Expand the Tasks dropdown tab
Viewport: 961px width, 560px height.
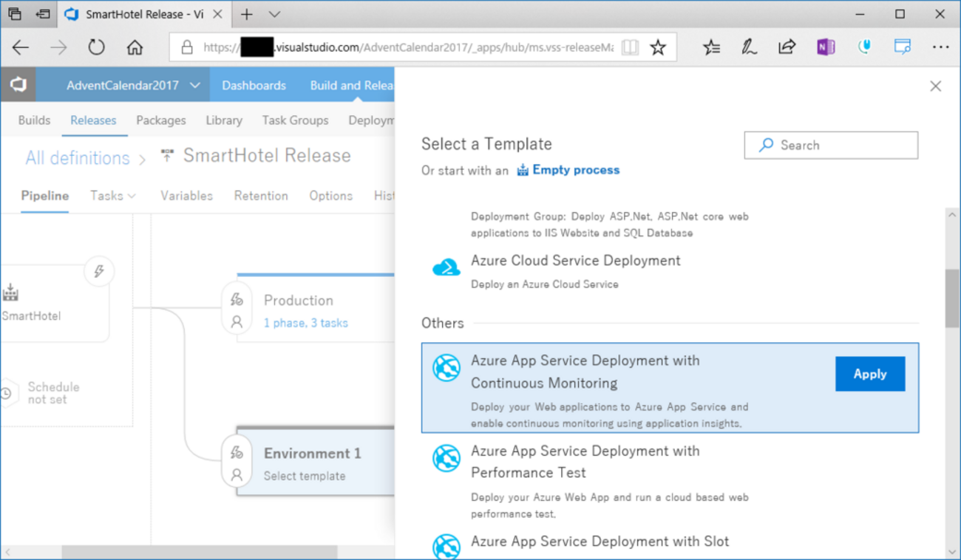click(113, 196)
